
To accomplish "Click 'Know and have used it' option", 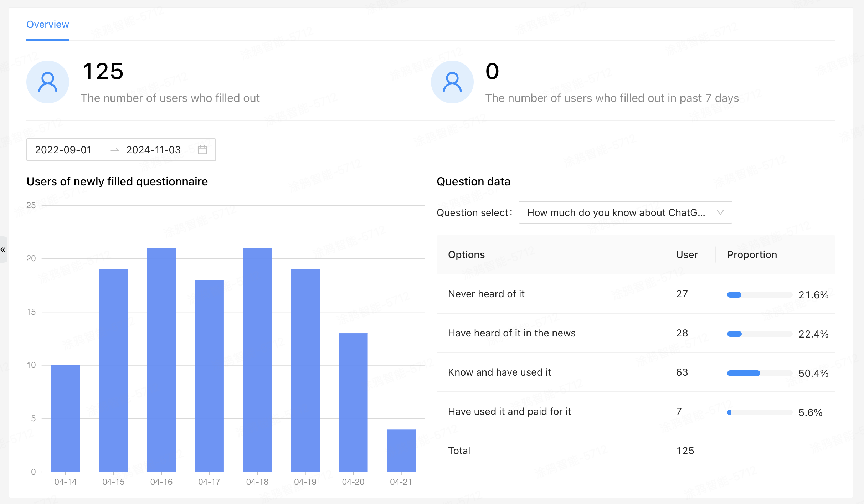I will coord(499,372).
